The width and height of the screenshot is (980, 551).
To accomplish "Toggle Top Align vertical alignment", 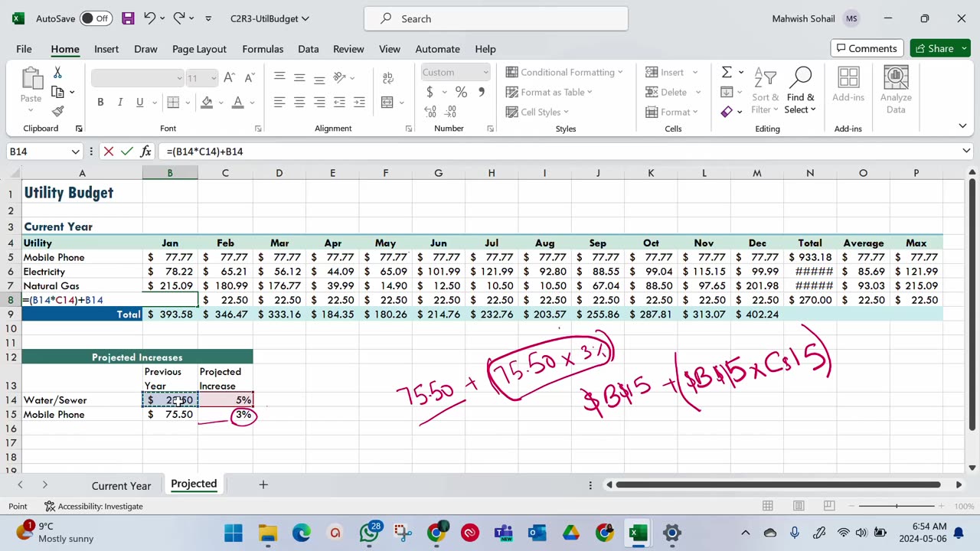I will tap(279, 77).
